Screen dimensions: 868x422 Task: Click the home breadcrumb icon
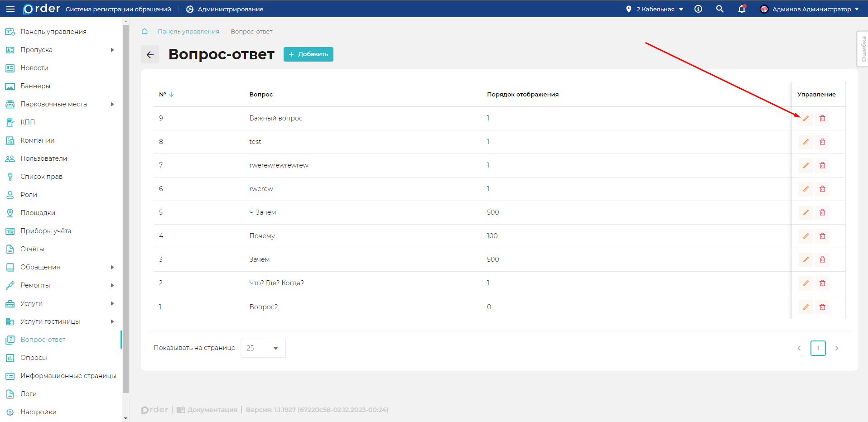[x=145, y=31]
